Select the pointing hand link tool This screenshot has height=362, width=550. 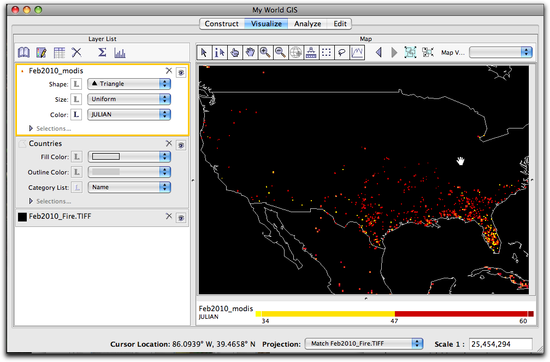(235, 53)
